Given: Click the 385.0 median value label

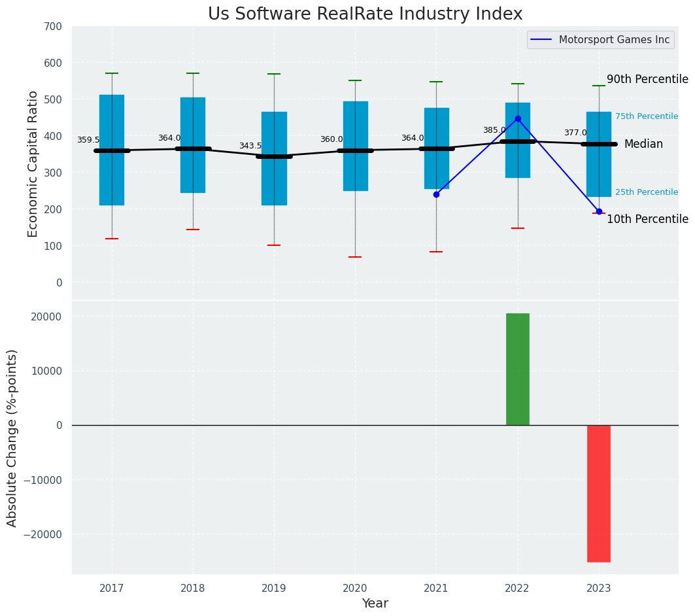Looking at the screenshot, I should click(x=494, y=130).
